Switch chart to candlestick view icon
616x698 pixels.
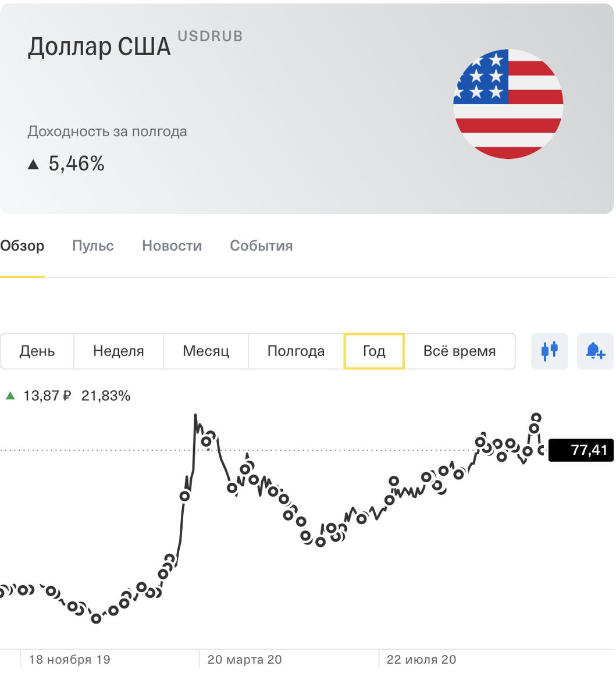[x=549, y=351]
